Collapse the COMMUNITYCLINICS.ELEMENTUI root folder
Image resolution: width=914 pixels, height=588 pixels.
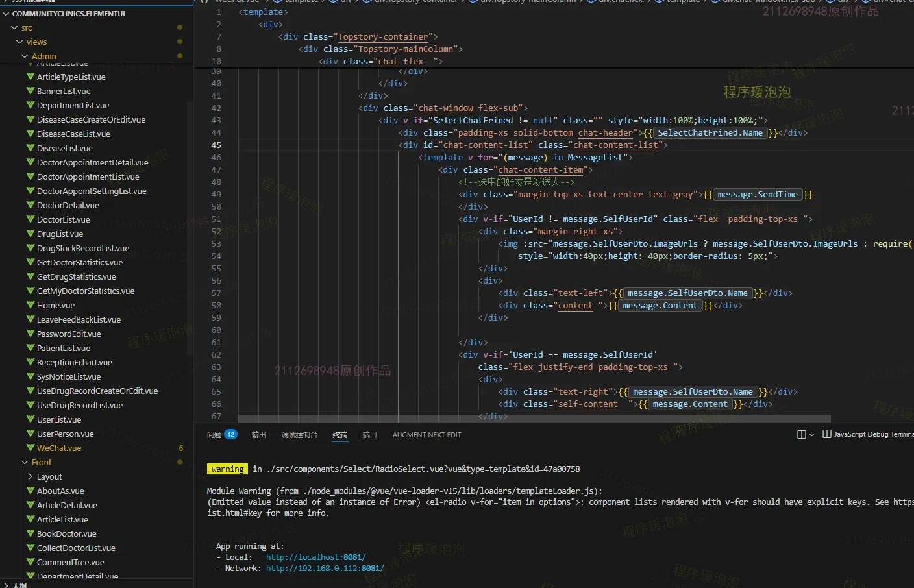point(6,14)
